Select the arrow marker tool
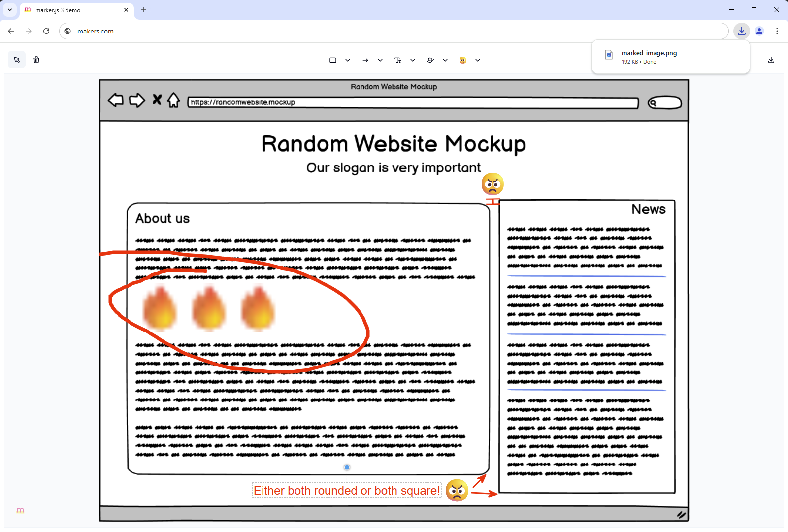This screenshot has height=532, width=788. click(365, 60)
